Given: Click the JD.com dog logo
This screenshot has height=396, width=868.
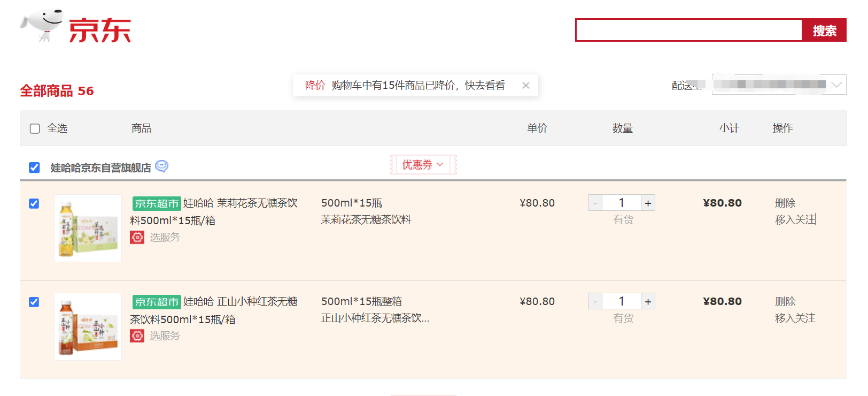Looking at the screenshot, I should coord(42,25).
